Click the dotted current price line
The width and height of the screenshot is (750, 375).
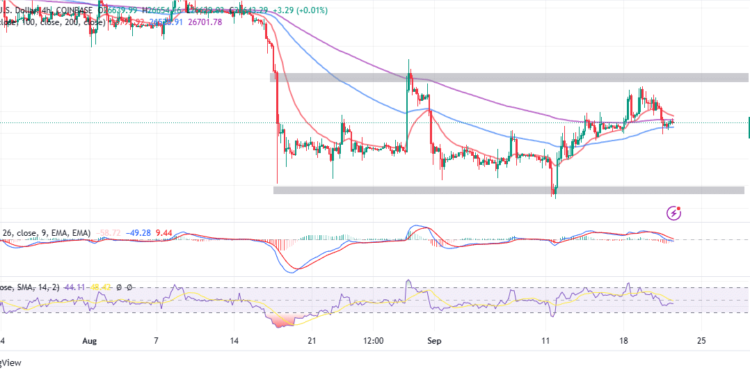click(375, 123)
